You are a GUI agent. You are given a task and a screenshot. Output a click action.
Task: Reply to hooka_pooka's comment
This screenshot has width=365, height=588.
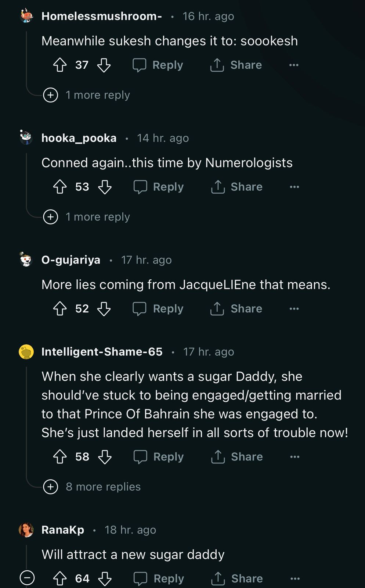coord(159,187)
